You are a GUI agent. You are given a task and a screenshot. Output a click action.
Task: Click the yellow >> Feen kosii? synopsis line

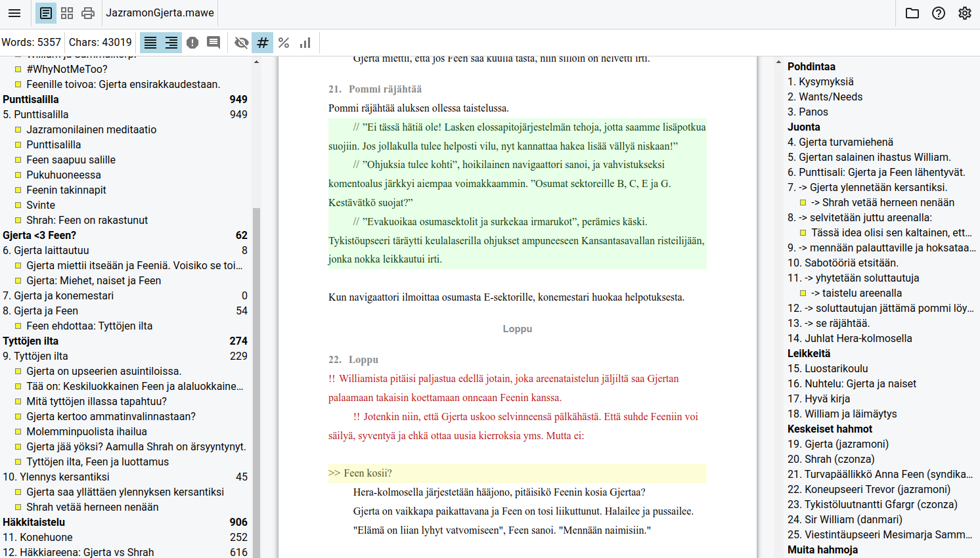click(518, 473)
